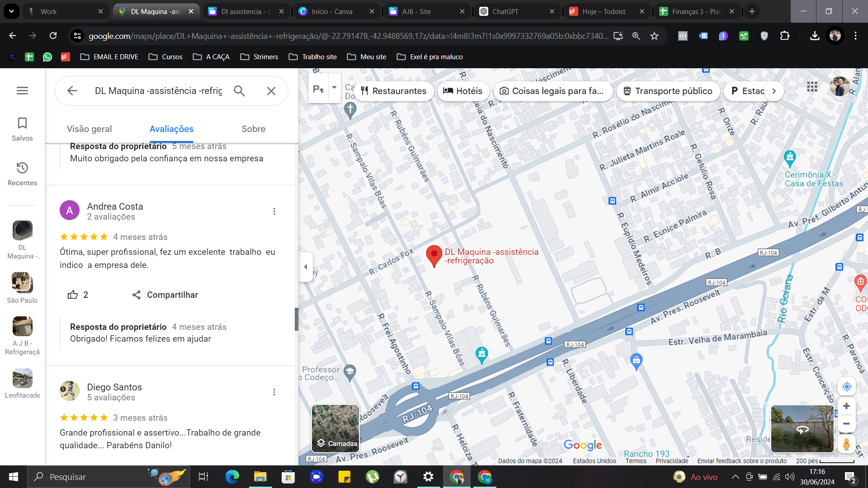
Task: Open DL Maquina recent item thumbnail
Action: coord(22,230)
